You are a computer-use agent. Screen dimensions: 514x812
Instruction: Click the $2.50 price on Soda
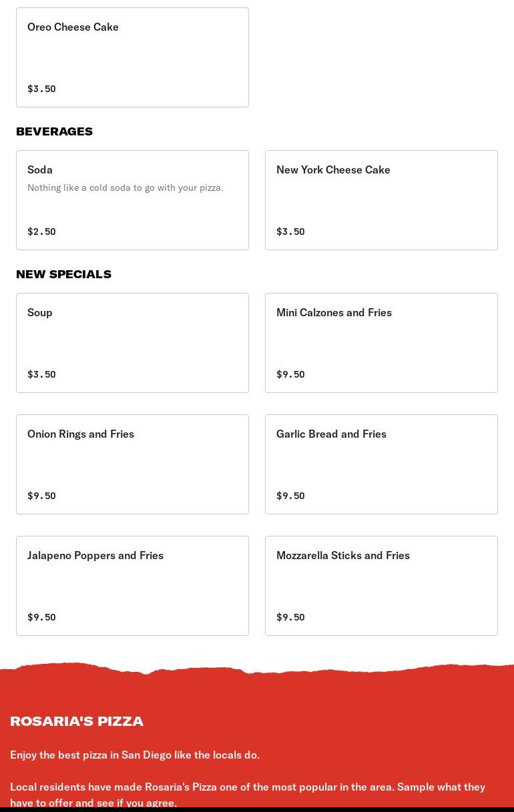[x=41, y=232]
